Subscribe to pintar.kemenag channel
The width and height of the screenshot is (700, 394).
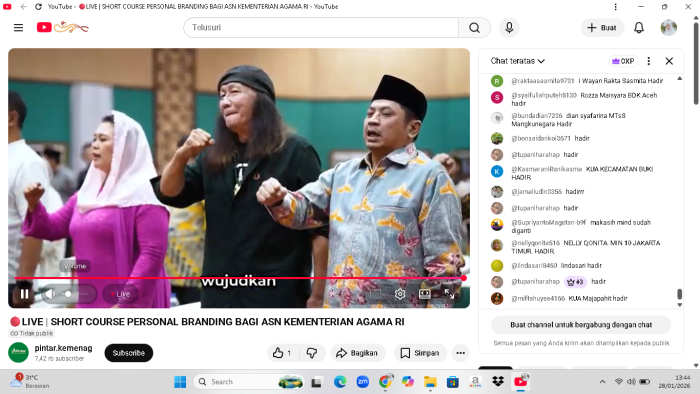[129, 353]
